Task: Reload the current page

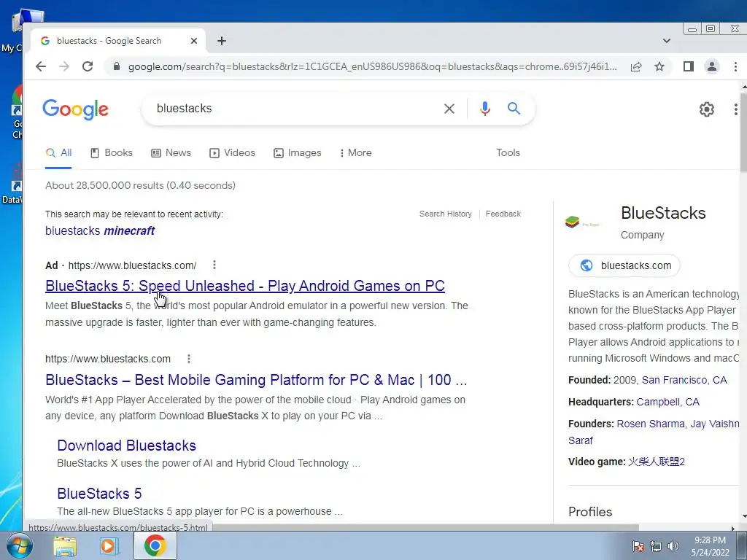Action: (88, 66)
